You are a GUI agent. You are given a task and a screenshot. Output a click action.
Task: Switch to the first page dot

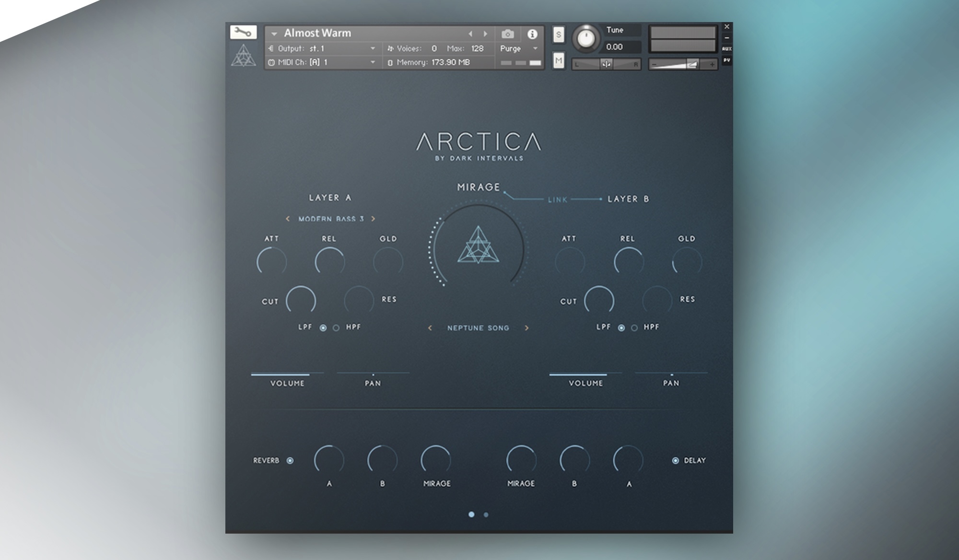tap(471, 514)
